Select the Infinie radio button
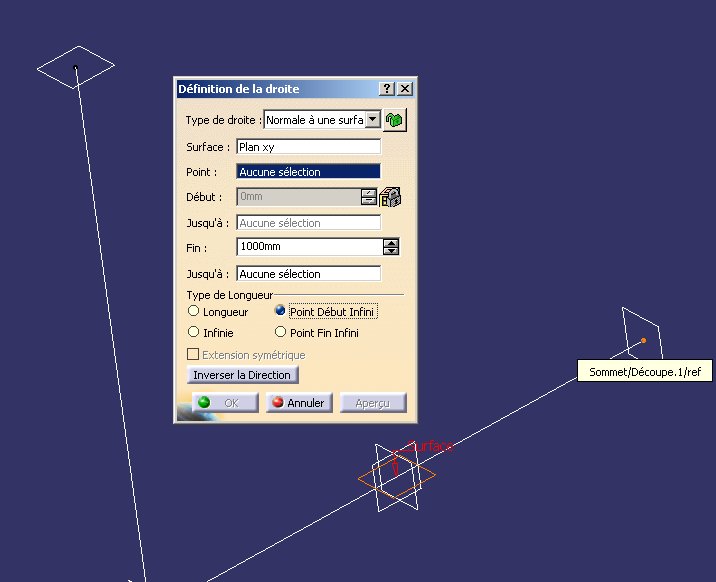 click(x=194, y=332)
